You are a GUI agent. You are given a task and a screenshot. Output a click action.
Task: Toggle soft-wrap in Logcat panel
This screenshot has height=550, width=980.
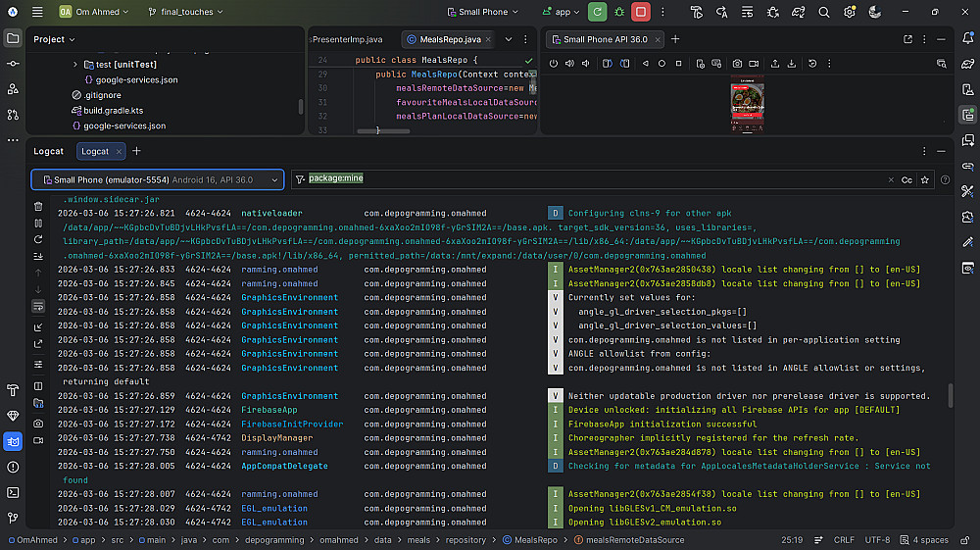[38, 306]
